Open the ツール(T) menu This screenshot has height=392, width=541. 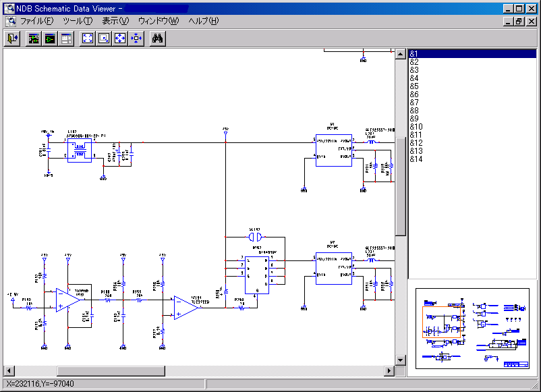pyautogui.click(x=78, y=21)
